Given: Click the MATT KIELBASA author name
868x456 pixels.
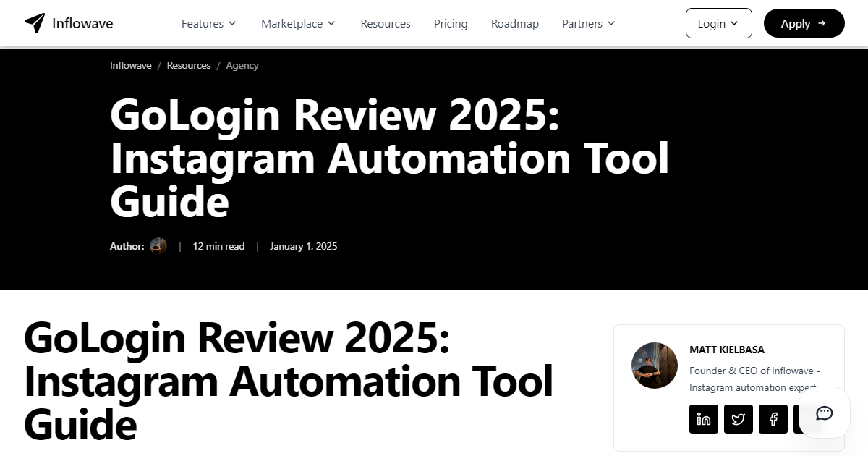Looking at the screenshot, I should (x=727, y=350).
